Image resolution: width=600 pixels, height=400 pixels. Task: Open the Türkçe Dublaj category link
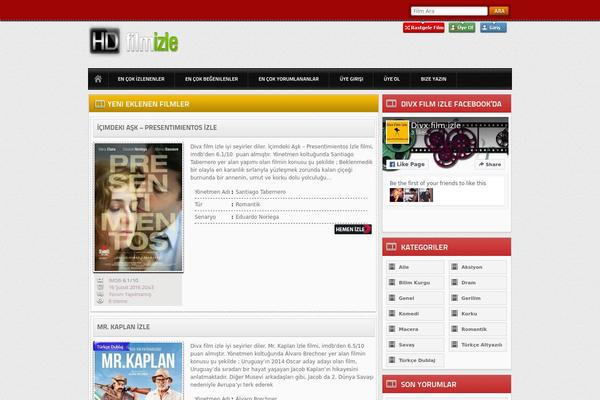point(417,360)
